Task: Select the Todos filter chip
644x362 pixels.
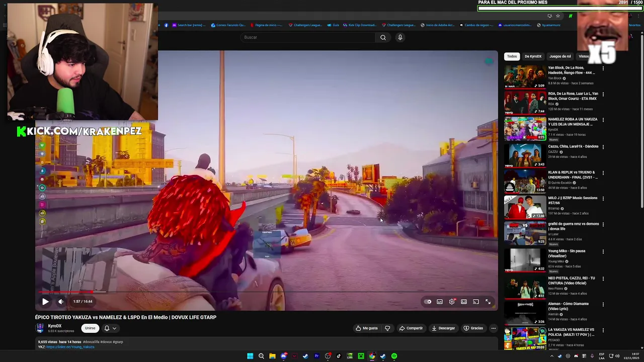Action: [512, 56]
